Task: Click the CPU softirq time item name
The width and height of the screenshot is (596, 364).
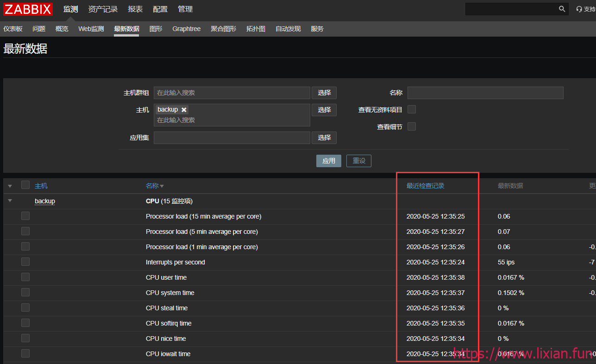Action: (169, 323)
